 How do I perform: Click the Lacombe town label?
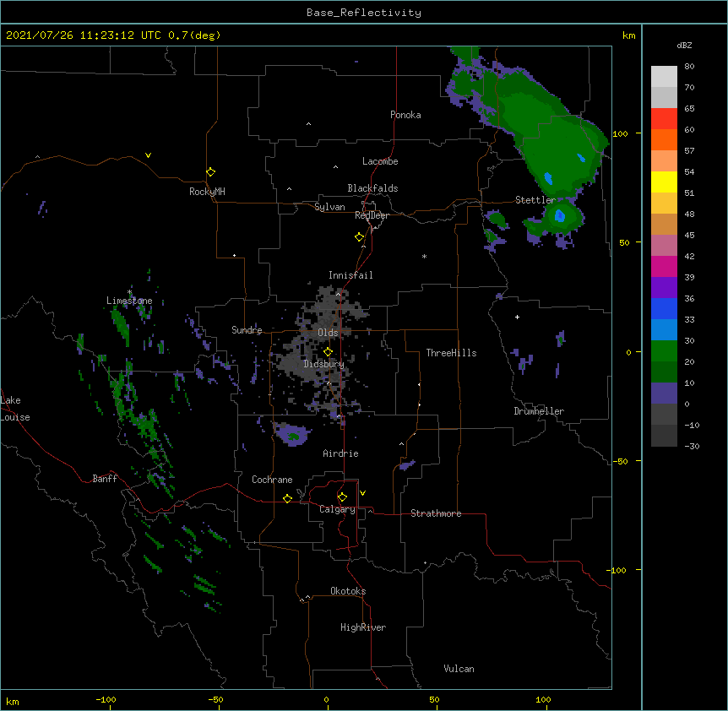point(380,161)
